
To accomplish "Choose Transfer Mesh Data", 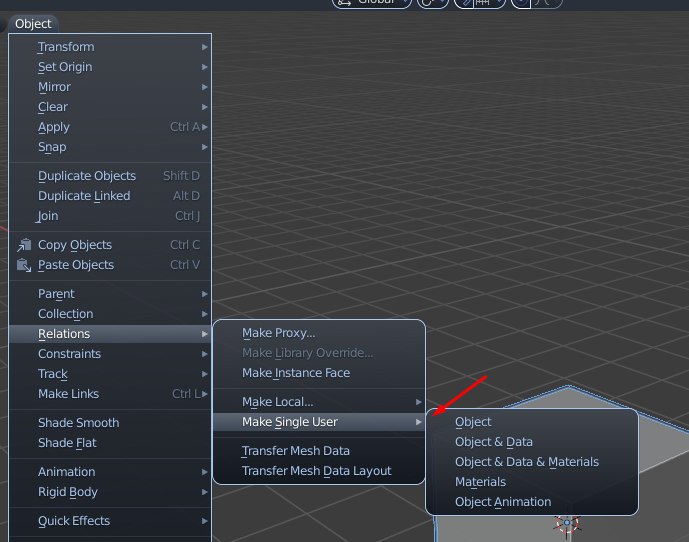I will (x=319, y=451).
